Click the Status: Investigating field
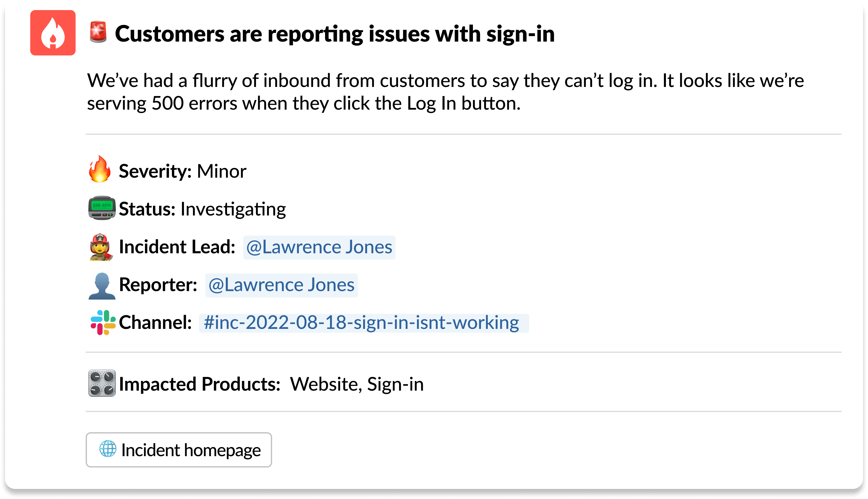This screenshot has width=868, height=499. coord(202,209)
